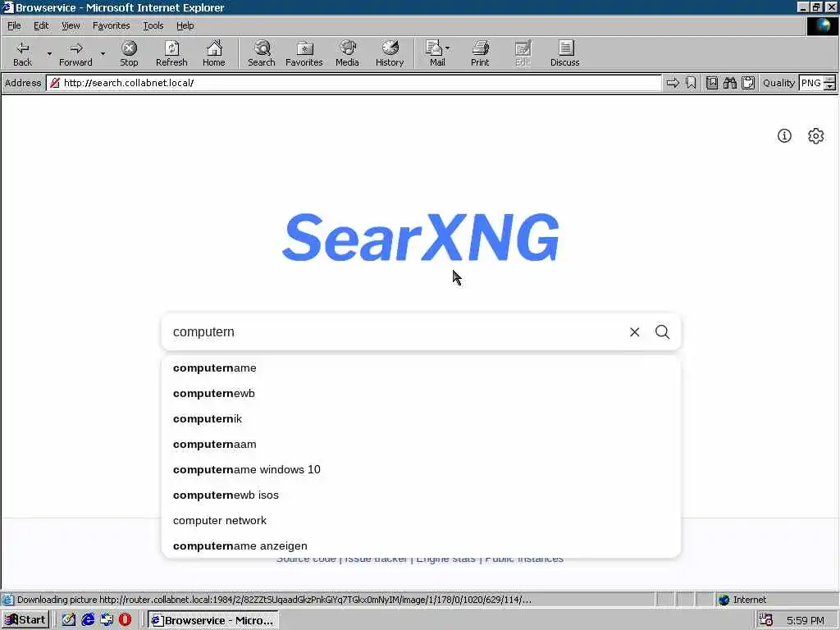
Task: Select suggestion computername windows 10
Action: point(421,470)
